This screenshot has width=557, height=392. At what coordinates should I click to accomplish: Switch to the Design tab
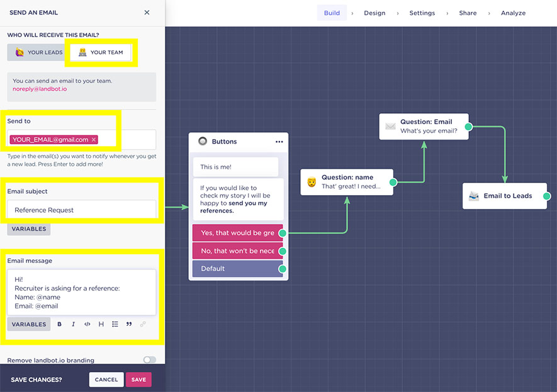pyautogui.click(x=374, y=13)
